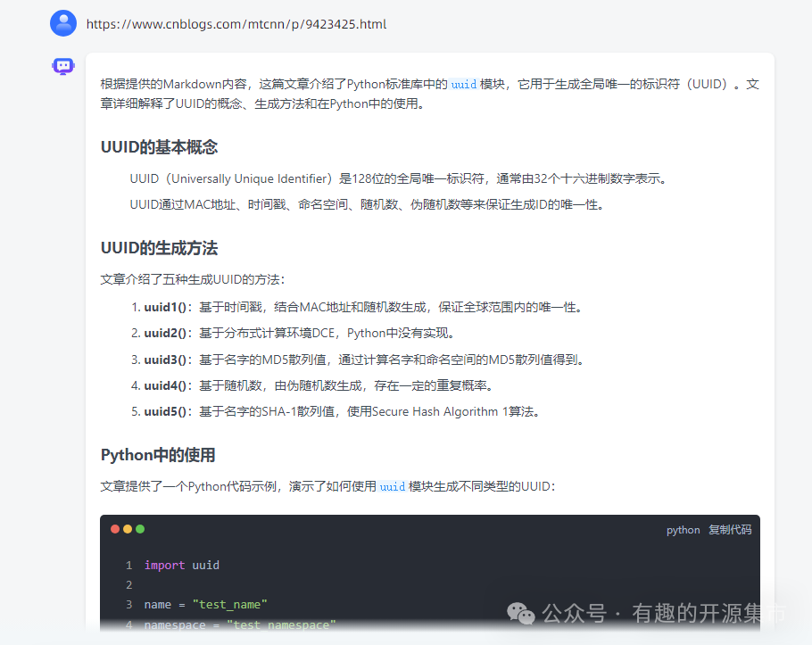Click the purple assistant robot icon

(62, 66)
